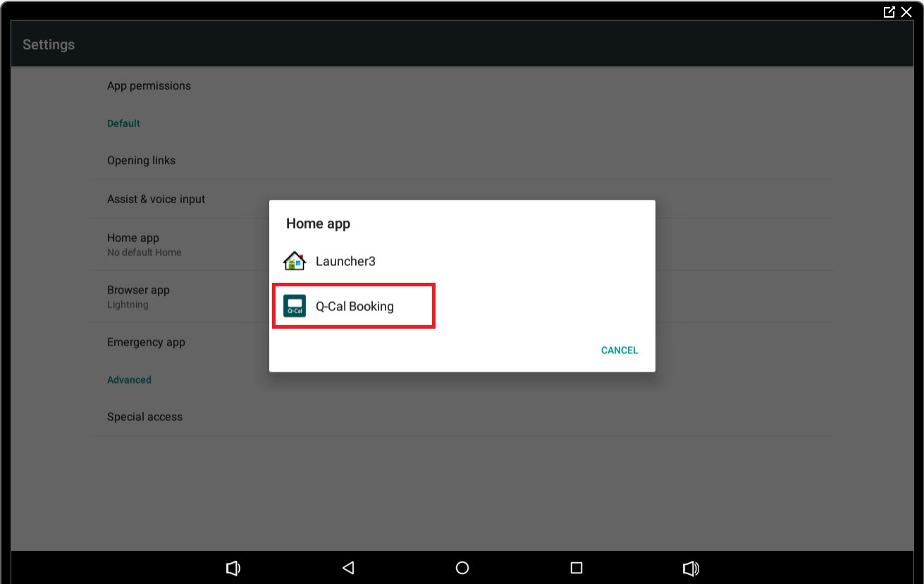The image size is (924, 584).
Task: Pop out the emulator window icon
Action: click(x=889, y=12)
